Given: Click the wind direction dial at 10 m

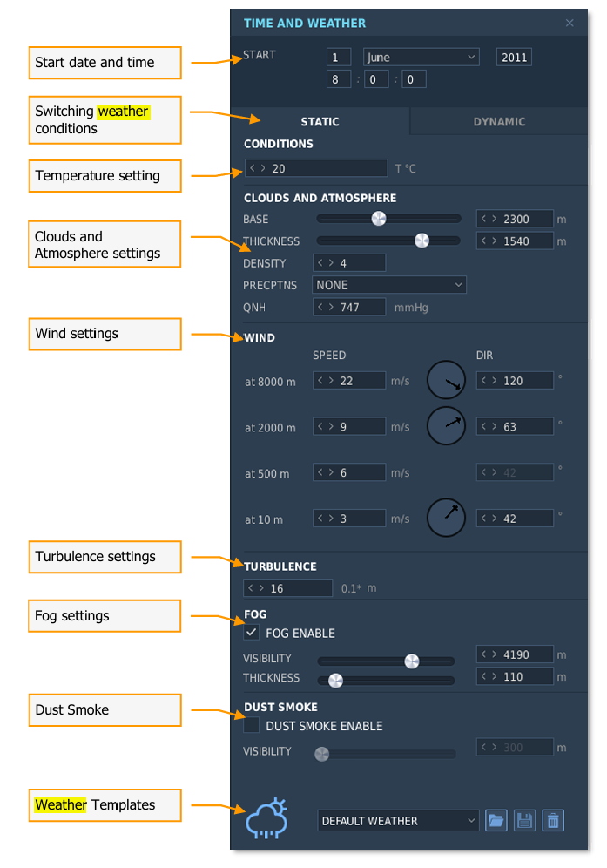Looking at the screenshot, I should click(446, 518).
